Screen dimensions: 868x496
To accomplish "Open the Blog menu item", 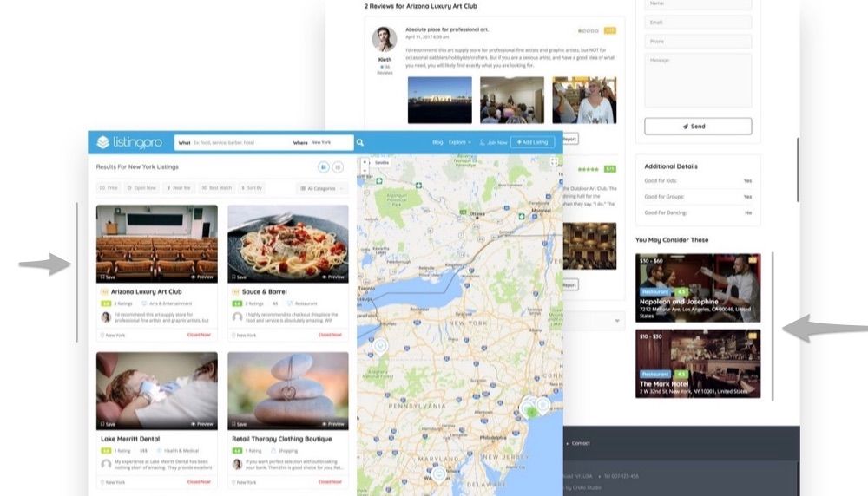I will coord(437,142).
